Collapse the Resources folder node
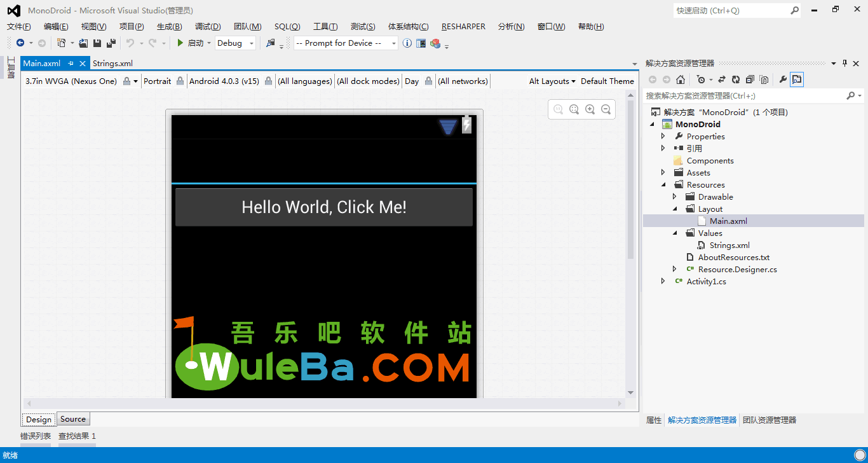This screenshot has height=463, width=868. tap(663, 184)
